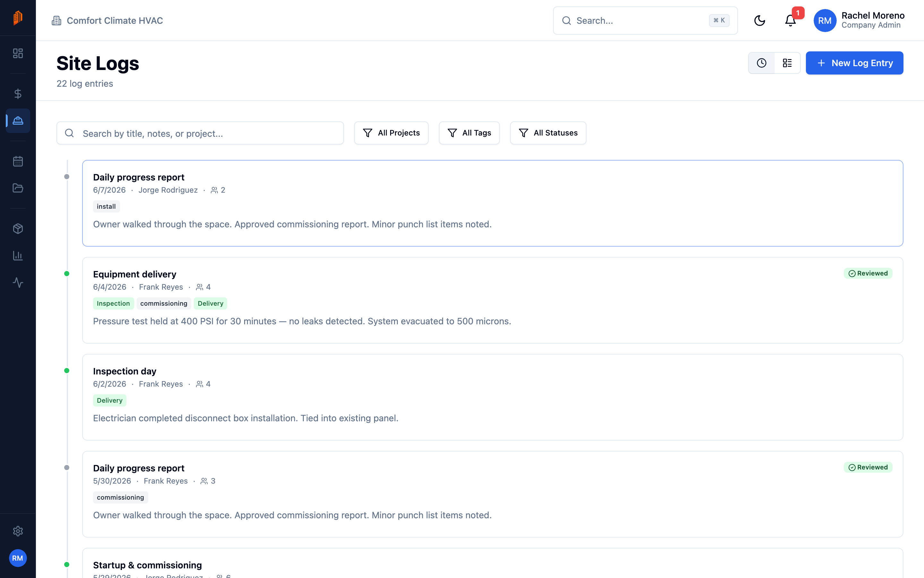
Task: Click Frank Reyes on Inspection day entry
Action: (x=161, y=384)
